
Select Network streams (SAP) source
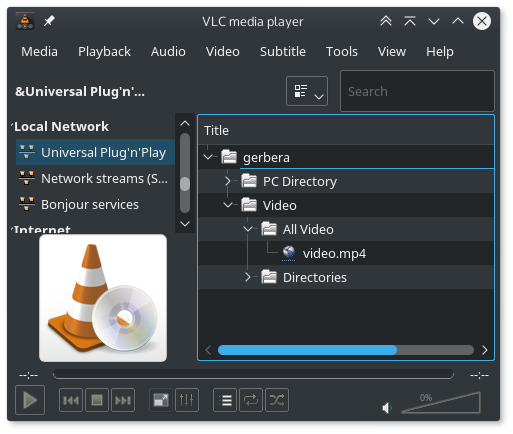click(x=95, y=178)
